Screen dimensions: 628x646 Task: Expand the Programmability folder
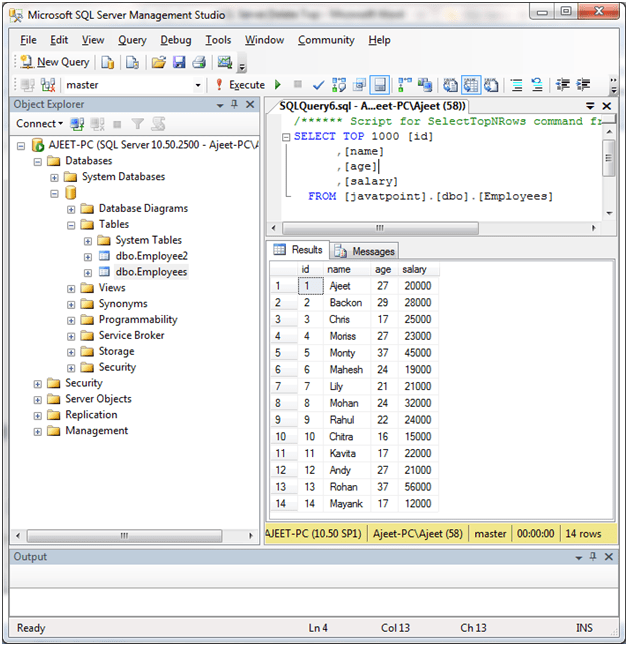71,321
